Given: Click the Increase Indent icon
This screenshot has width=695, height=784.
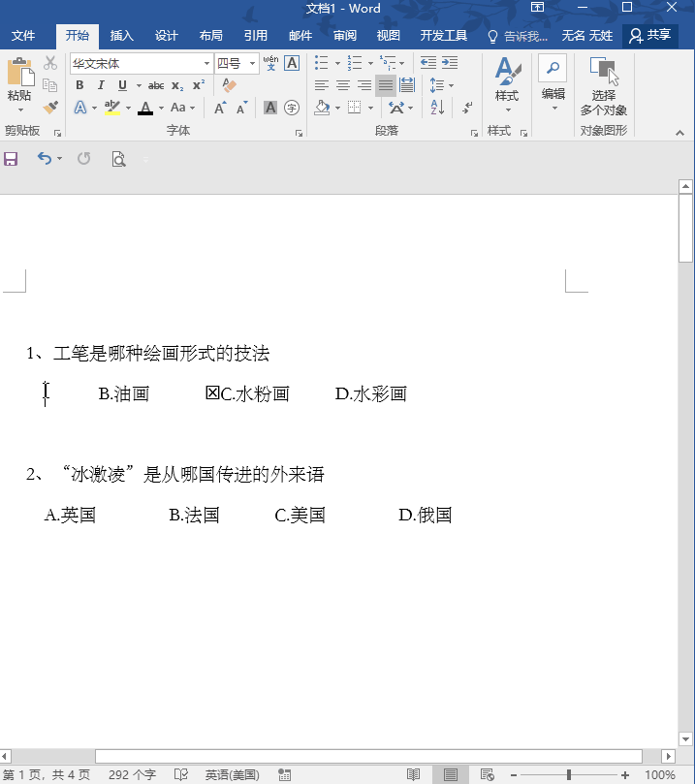Looking at the screenshot, I should [x=450, y=62].
